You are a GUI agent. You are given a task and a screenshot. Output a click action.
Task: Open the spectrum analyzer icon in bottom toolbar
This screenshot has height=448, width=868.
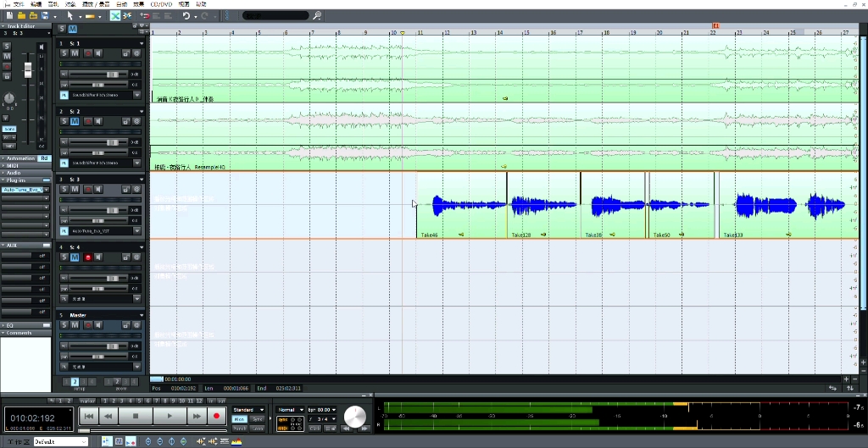237,441
